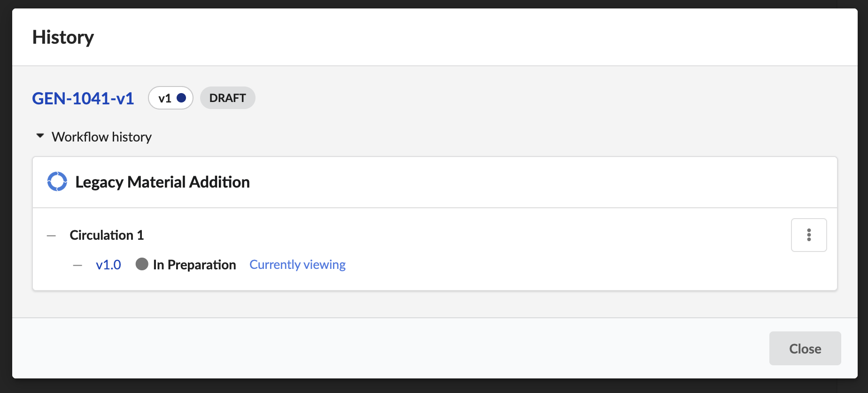Viewport: 868px width, 393px height.
Task: Click the In Preparation status text
Action: (x=194, y=265)
